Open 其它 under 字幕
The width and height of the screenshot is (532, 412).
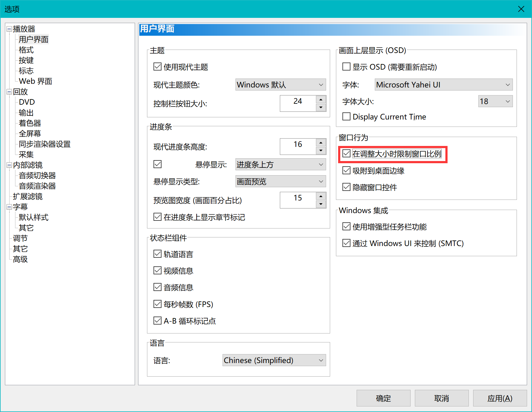pos(26,228)
